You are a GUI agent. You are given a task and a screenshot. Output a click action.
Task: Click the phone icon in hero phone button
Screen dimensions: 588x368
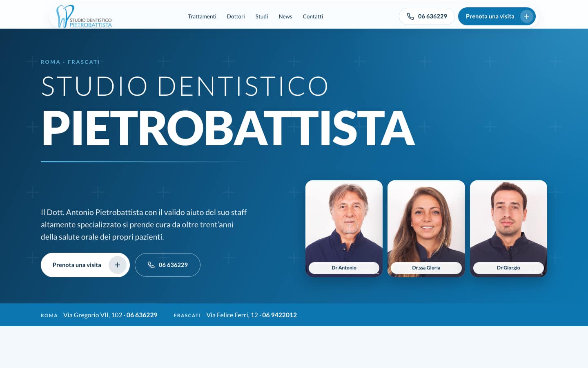coord(151,265)
